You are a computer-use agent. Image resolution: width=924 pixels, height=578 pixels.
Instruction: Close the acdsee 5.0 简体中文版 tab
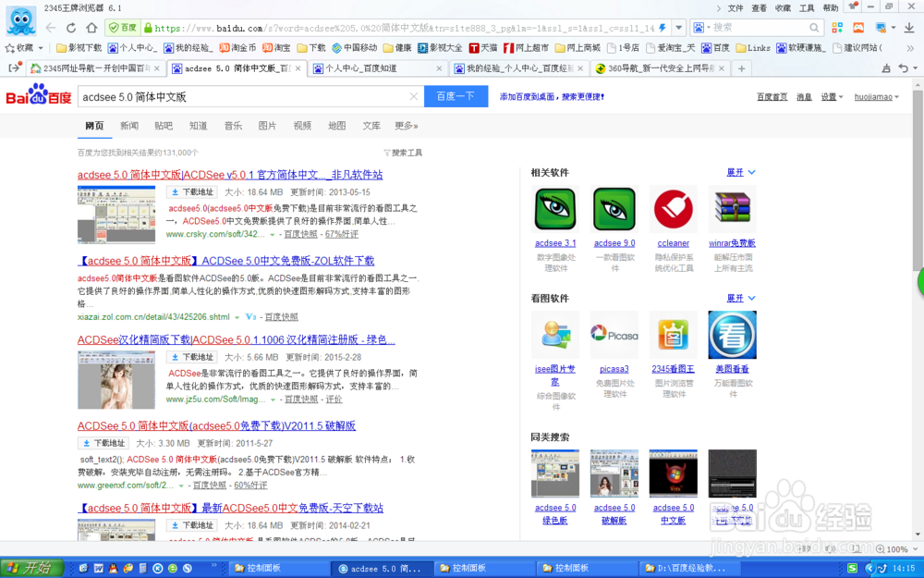(x=298, y=68)
